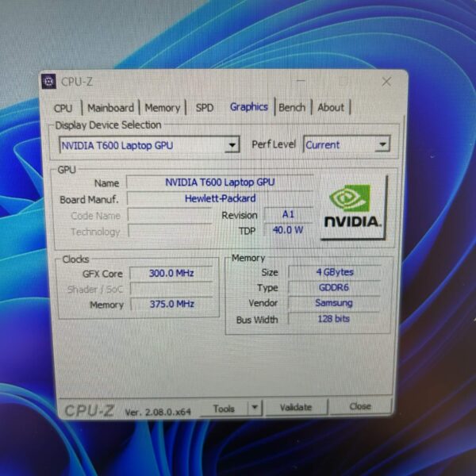The width and height of the screenshot is (476, 476).
Task: Click the CPU-Z title bar text
Action: coord(77,82)
